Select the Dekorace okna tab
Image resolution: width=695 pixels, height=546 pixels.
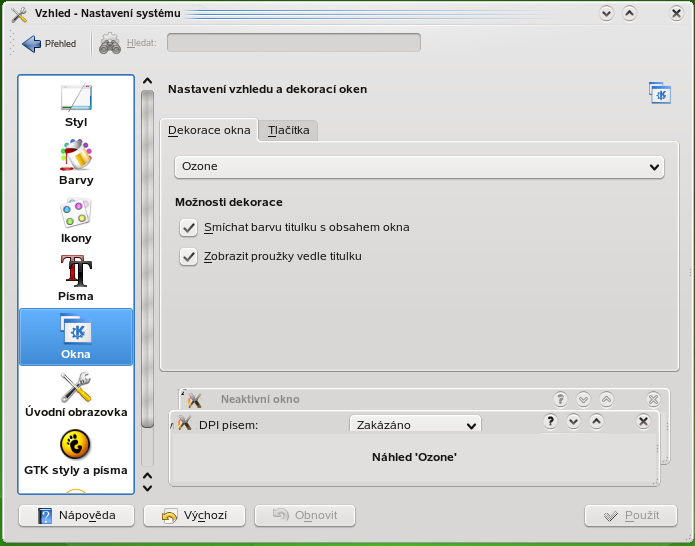pos(209,130)
